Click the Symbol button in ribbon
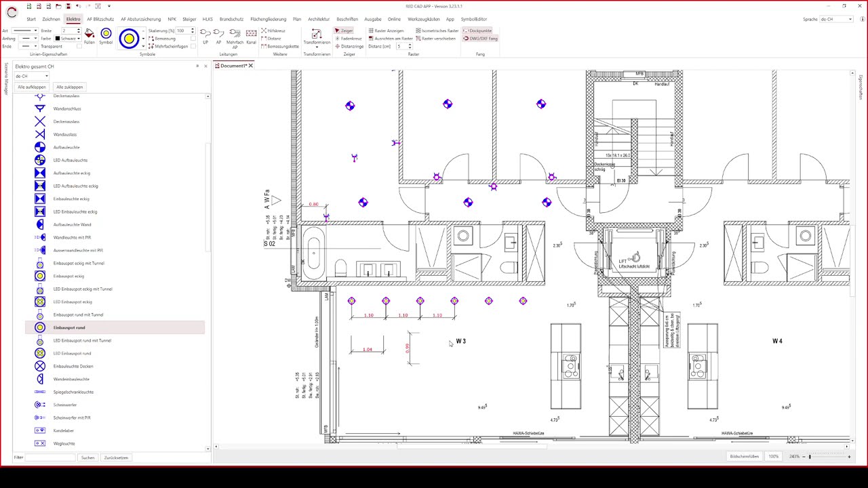This screenshot has height=488, width=868. tap(106, 37)
